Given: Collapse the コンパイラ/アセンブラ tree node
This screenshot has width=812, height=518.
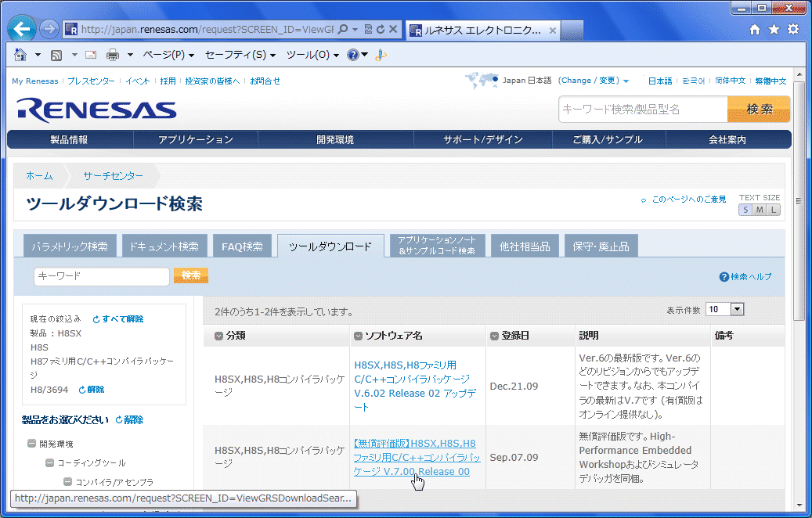Looking at the screenshot, I should point(68,482).
